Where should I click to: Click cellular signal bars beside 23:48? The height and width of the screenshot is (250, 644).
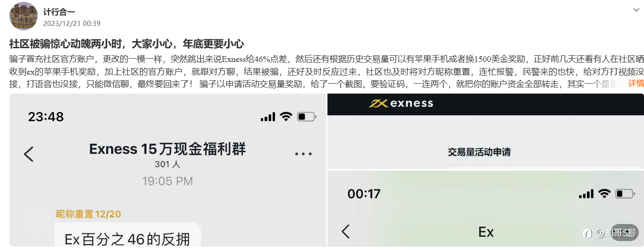click(x=268, y=117)
